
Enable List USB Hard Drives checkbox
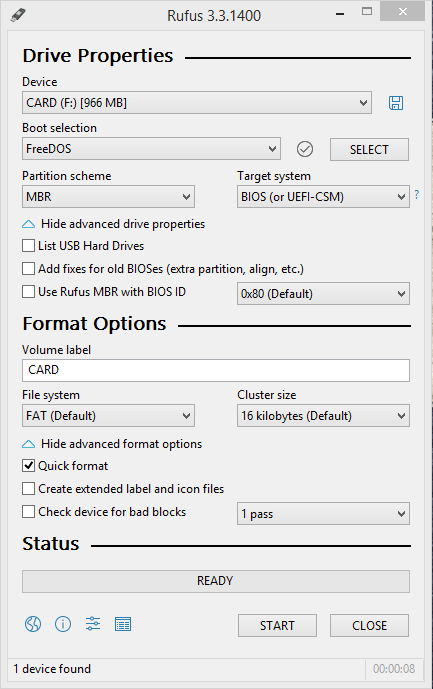[29, 246]
